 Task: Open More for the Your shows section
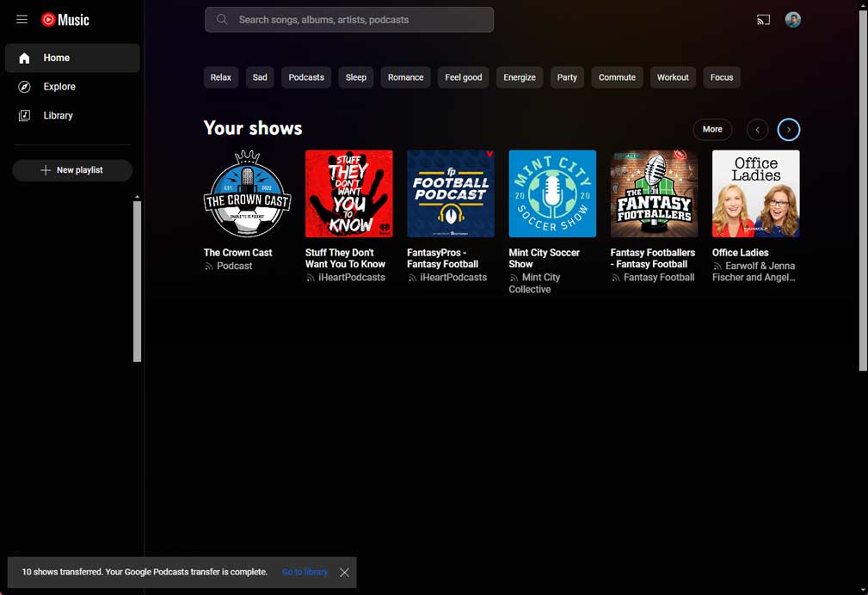point(712,129)
